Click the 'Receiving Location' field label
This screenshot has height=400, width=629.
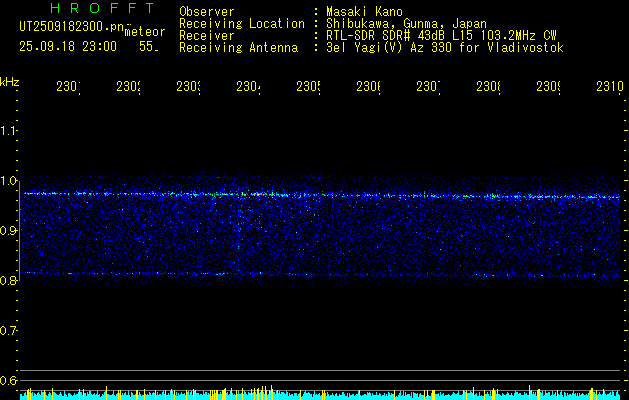242,24
